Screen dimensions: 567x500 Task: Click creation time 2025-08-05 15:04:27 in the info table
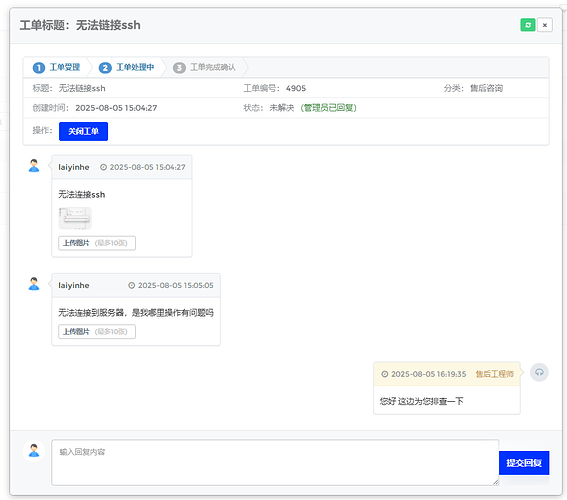116,108
